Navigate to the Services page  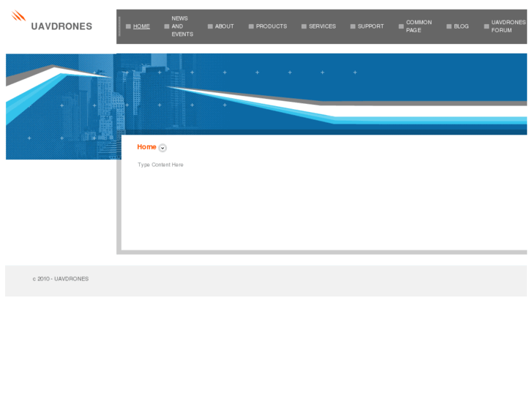click(x=322, y=26)
